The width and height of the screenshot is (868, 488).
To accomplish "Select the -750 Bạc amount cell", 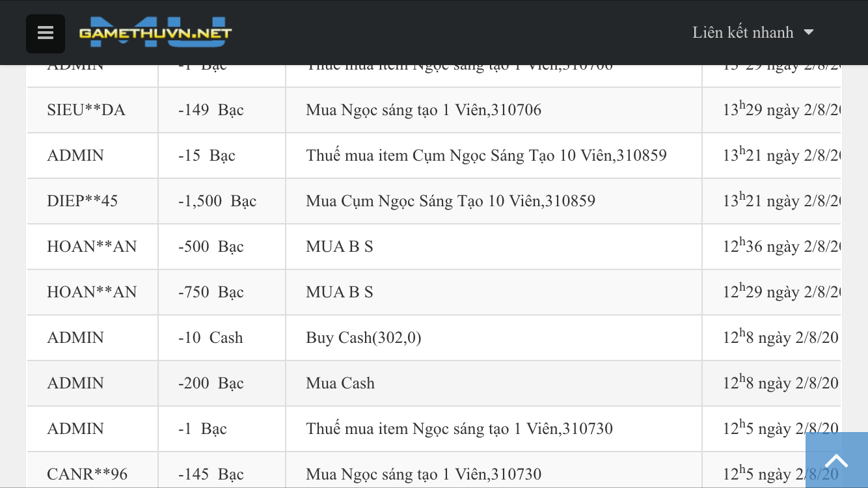I will click(x=211, y=292).
